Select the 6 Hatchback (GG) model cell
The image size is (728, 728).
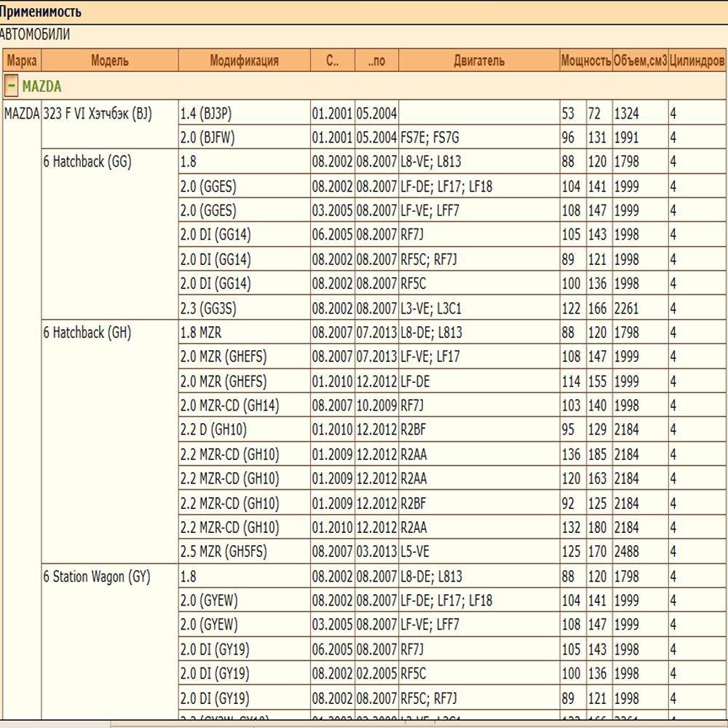(110, 234)
